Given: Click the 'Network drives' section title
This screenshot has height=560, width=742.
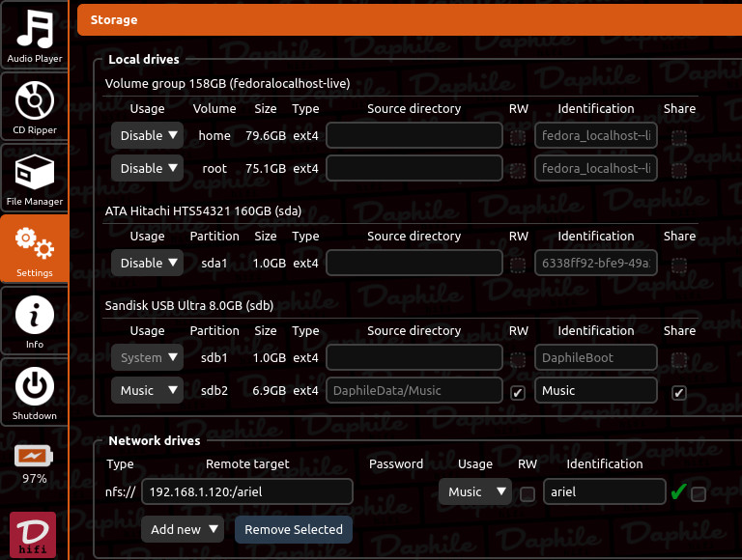Looking at the screenshot, I should tap(155, 441).
